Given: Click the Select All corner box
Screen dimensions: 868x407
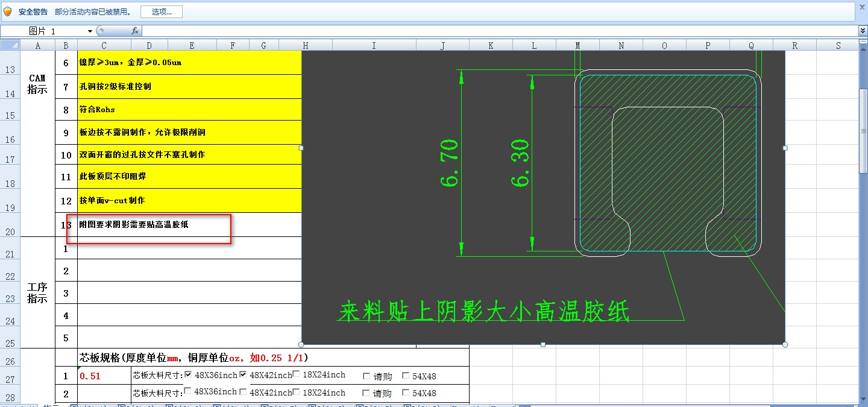Looking at the screenshot, I should pos(10,45).
